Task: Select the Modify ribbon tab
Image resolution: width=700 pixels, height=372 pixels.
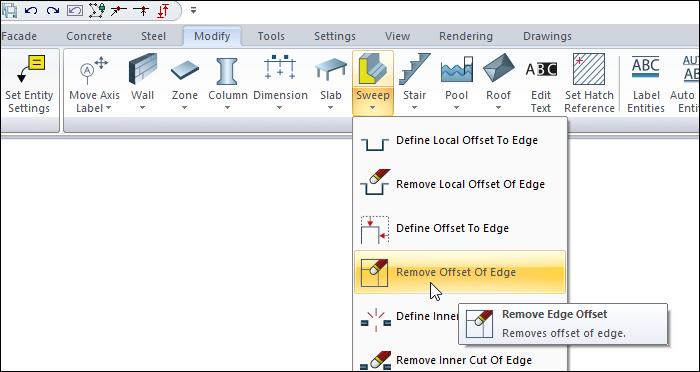Action: point(212,36)
